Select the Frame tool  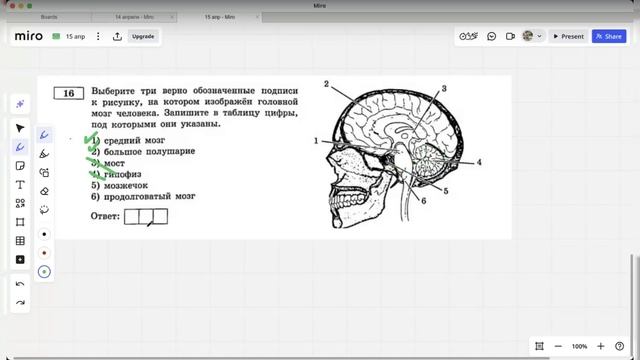[x=20, y=222]
